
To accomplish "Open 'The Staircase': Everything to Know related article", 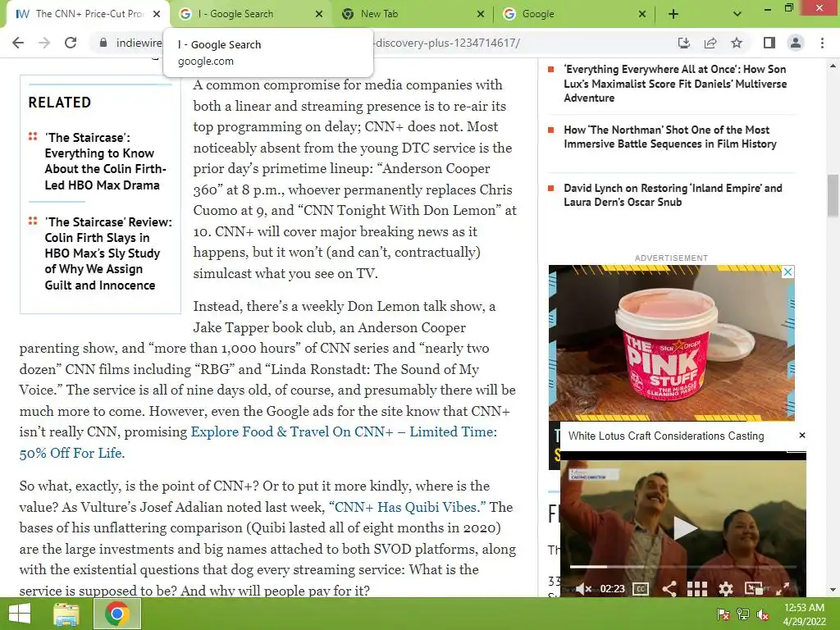I will coord(106,162).
